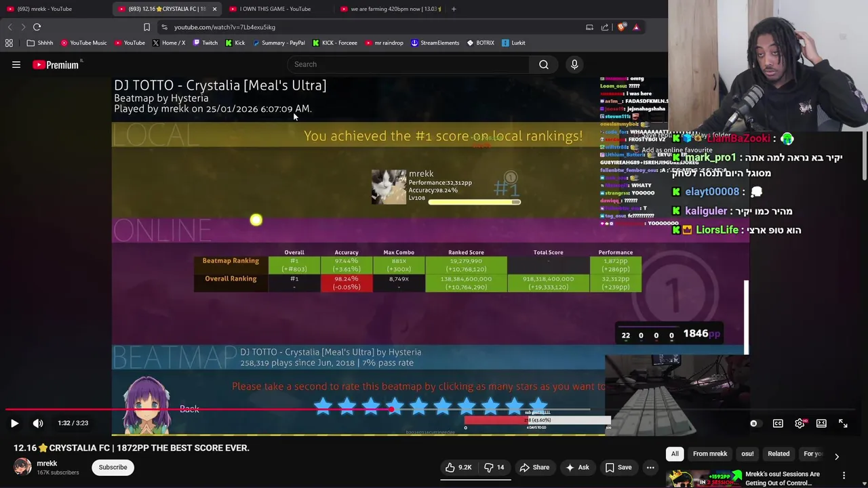Open a new browser tab
This screenshot has height=488, width=868.
coord(454,9)
